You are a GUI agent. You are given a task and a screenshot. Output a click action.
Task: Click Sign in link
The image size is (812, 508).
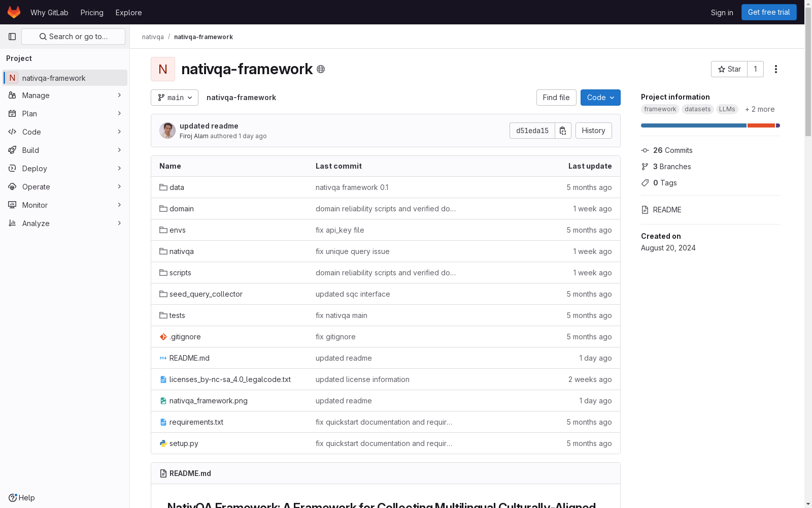pos(722,12)
